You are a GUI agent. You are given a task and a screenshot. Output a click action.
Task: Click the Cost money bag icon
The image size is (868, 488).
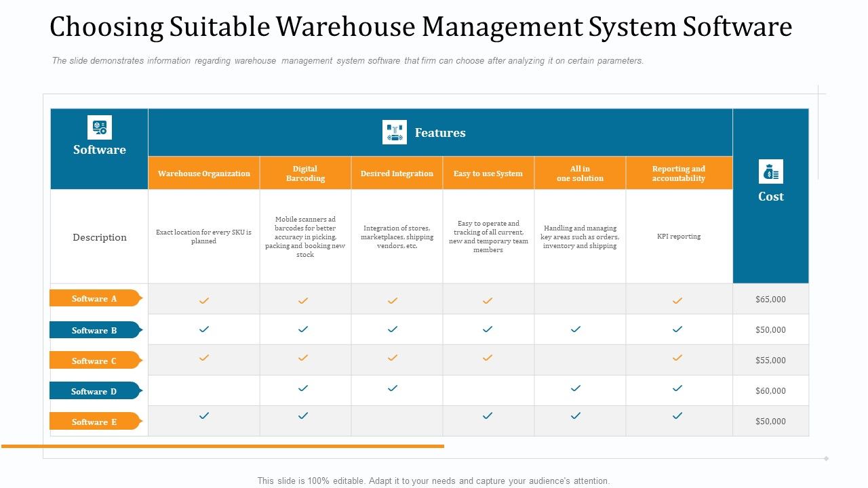pyautogui.click(x=771, y=171)
